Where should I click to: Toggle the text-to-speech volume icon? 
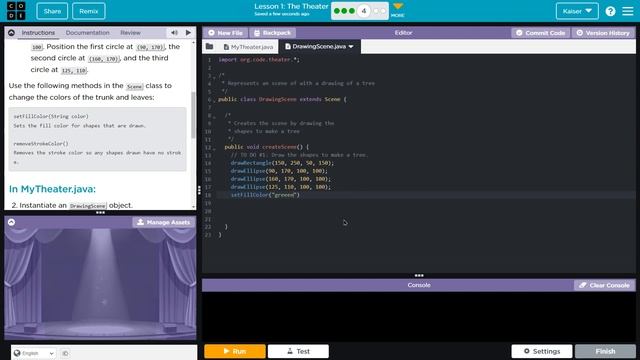(x=174, y=33)
